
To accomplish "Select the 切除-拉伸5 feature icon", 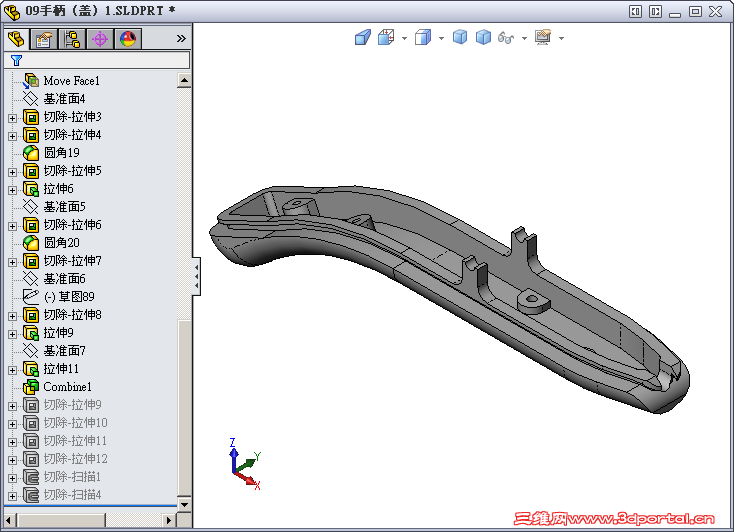I will point(31,171).
